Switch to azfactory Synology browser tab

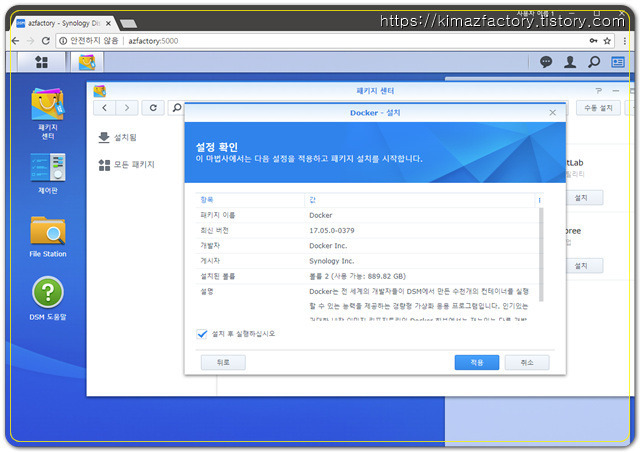pyautogui.click(x=63, y=24)
